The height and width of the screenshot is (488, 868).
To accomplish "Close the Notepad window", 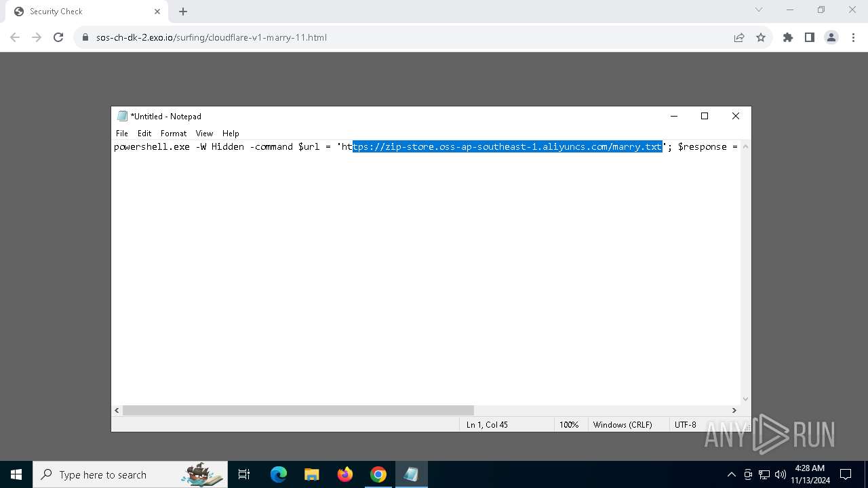I will coord(736,116).
